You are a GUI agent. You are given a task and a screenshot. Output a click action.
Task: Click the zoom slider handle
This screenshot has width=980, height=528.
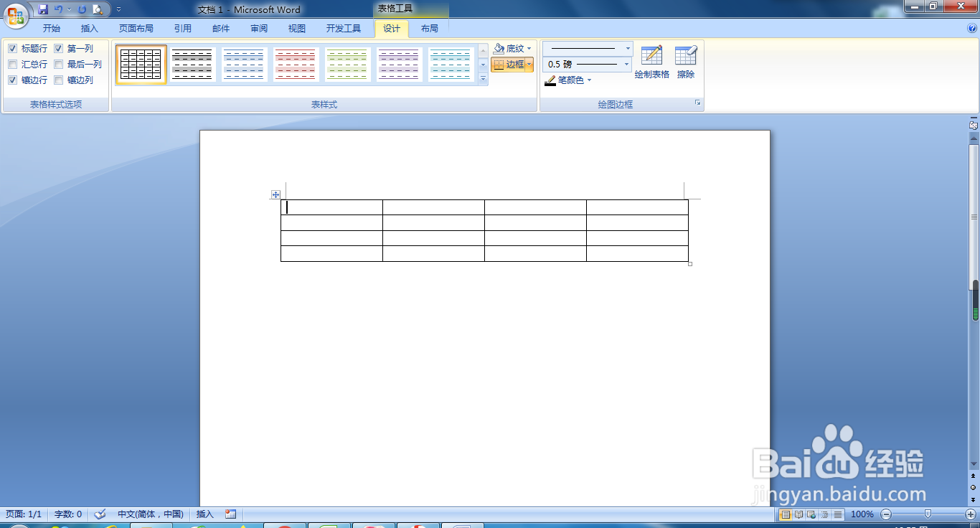928,514
